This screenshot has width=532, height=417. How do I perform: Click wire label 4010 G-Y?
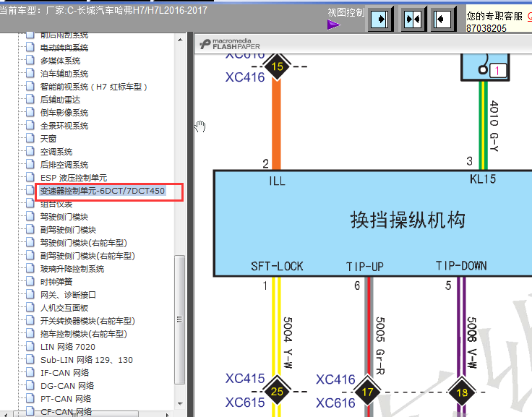[494, 126]
